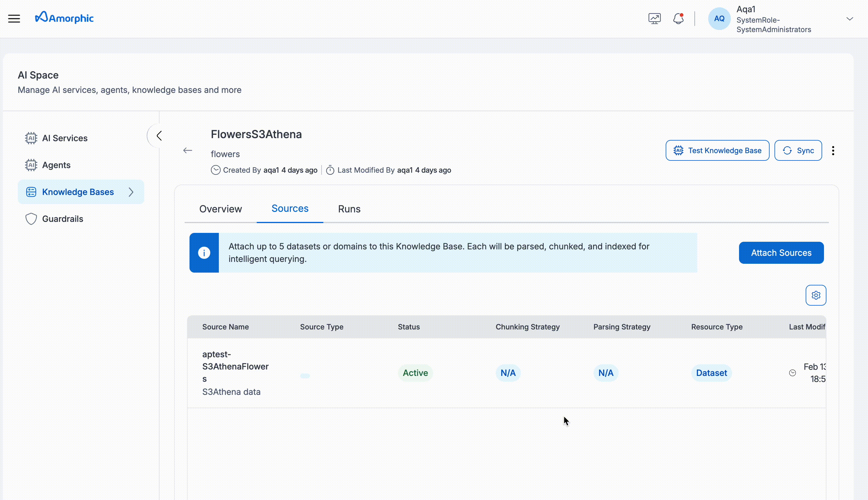868x500 pixels.
Task: Open the notifications bell
Action: (678, 18)
